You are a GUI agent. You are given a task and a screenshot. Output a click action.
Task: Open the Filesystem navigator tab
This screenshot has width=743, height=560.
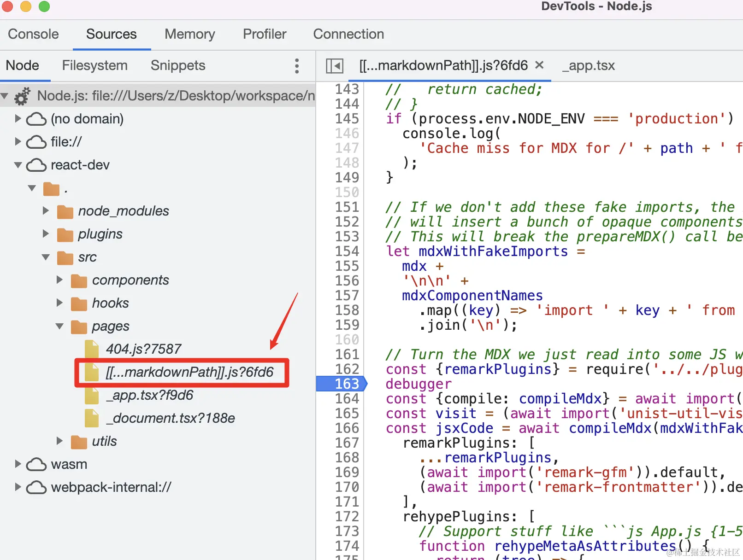[95, 65]
